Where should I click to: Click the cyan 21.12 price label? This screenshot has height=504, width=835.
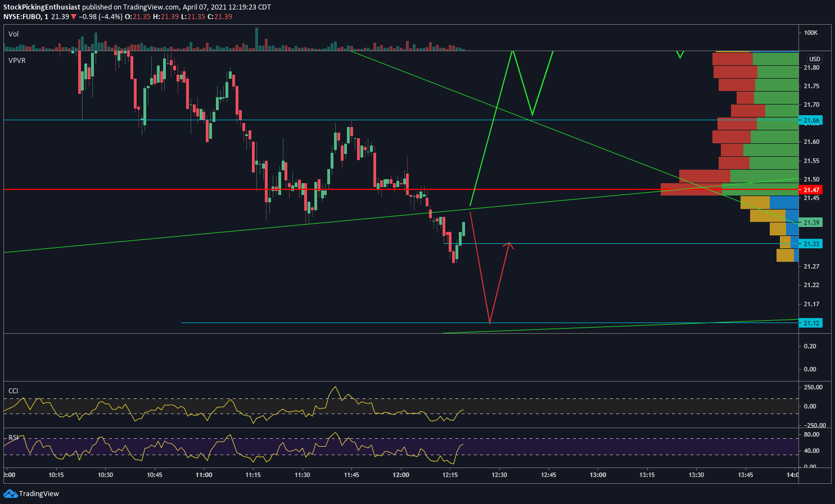click(x=810, y=323)
